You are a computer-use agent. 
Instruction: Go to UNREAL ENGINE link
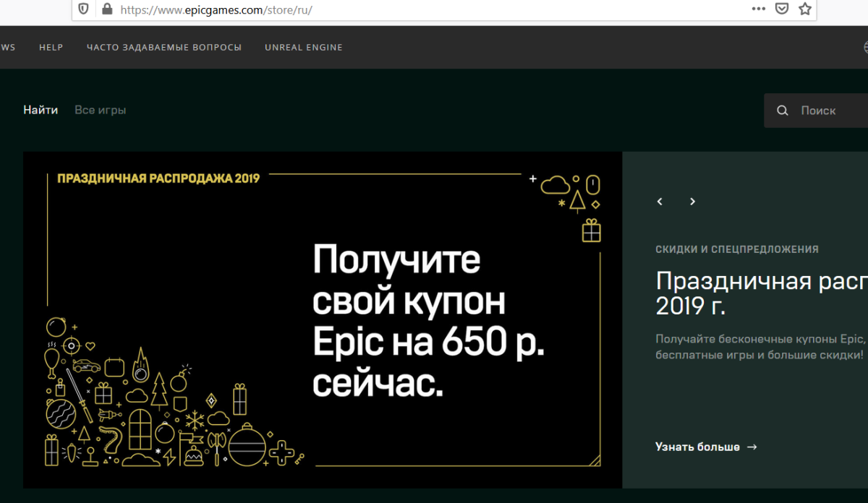click(304, 47)
